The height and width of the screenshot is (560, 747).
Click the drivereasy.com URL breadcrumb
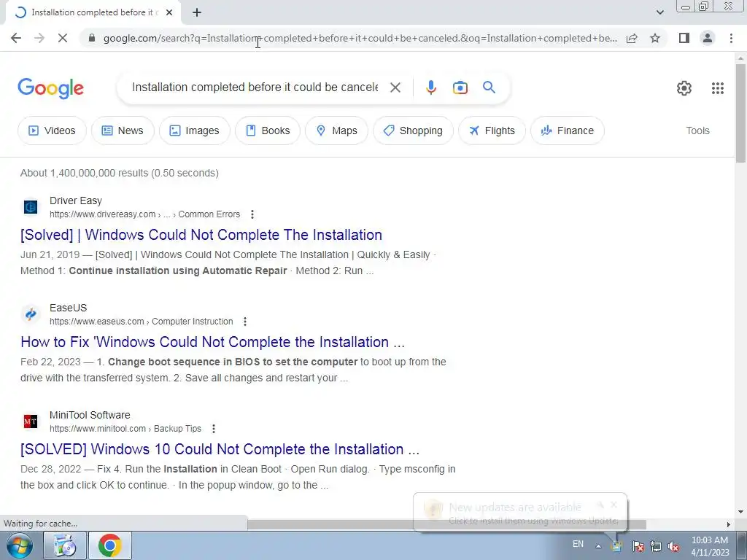click(x=144, y=214)
